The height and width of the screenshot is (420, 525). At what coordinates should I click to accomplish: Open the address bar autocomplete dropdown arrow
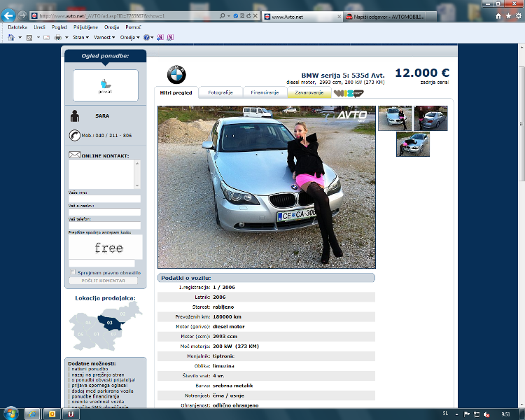tap(229, 15)
